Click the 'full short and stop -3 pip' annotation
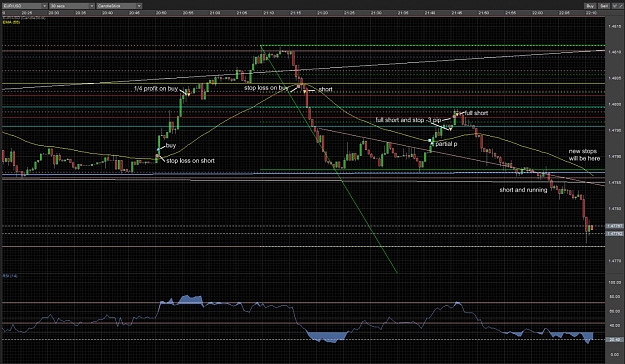Image resolution: width=625 pixels, height=364 pixels. (408, 120)
